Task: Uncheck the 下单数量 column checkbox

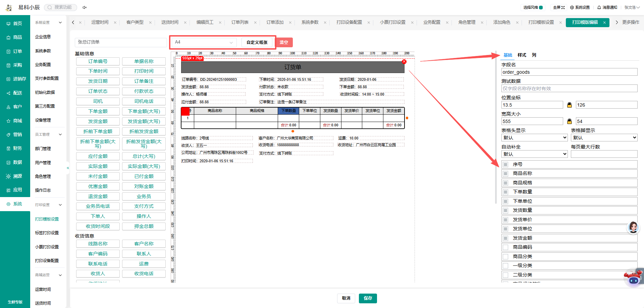Action: coord(505,192)
